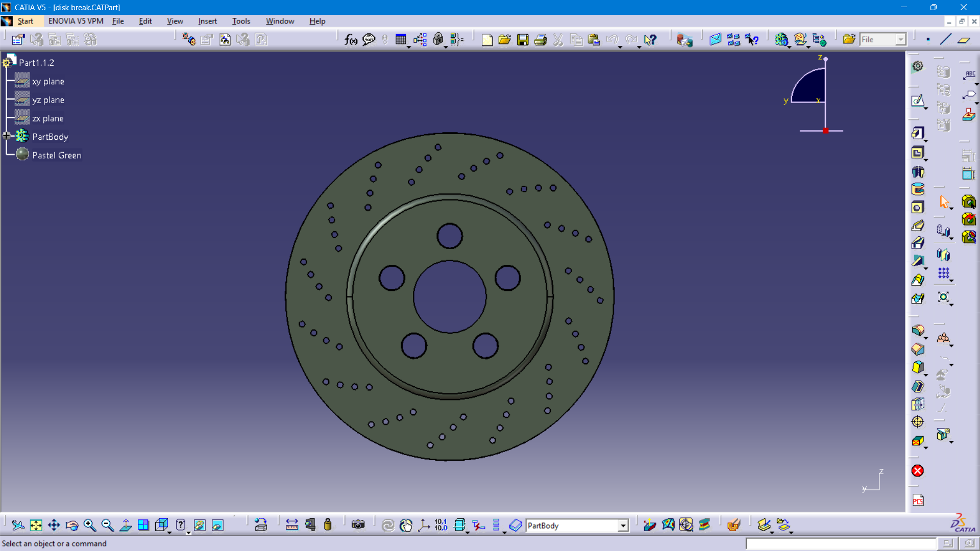
Task: Select the zx plane tree item
Action: tap(47, 118)
